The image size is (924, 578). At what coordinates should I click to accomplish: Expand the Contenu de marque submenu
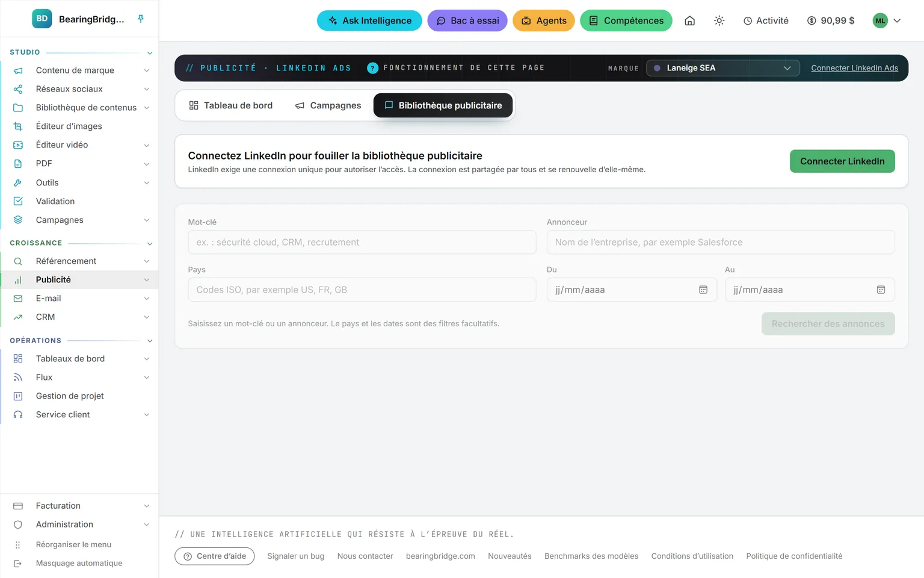[146, 70]
